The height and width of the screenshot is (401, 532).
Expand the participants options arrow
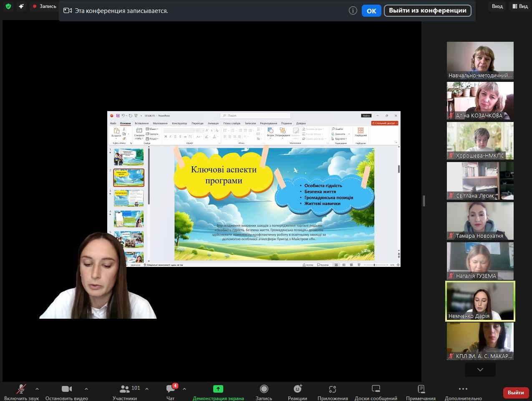point(147,389)
